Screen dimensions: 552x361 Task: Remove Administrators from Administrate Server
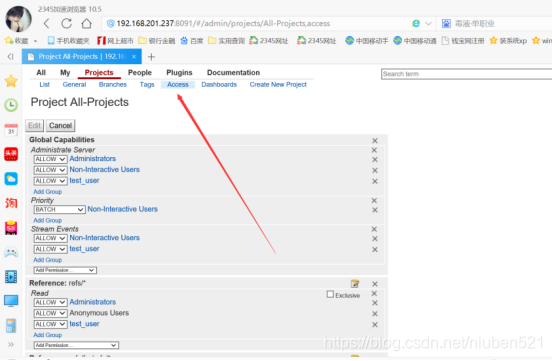pyautogui.click(x=375, y=160)
